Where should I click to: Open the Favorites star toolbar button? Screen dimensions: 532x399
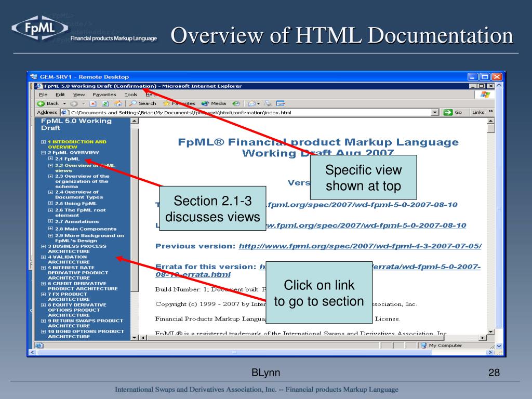(179, 103)
